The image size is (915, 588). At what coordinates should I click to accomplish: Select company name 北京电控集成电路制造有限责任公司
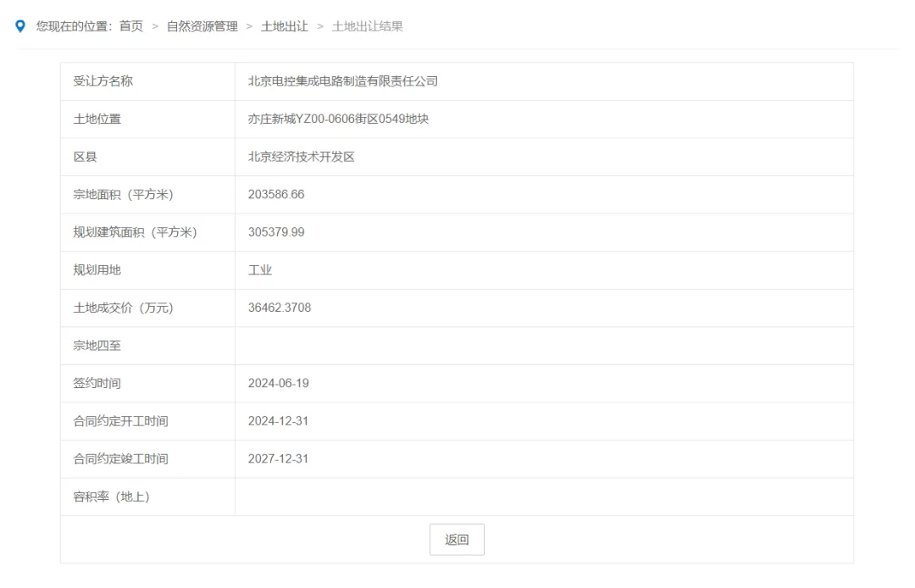click(343, 81)
